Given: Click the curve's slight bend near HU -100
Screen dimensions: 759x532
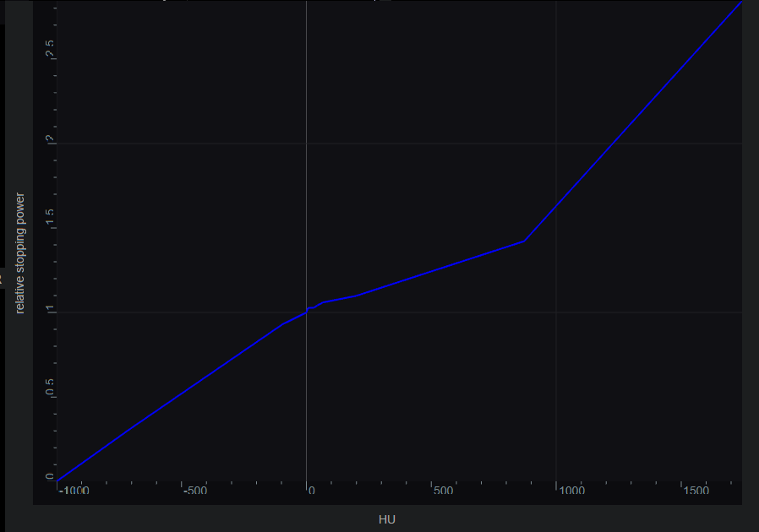Looking at the screenshot, I should (282, 323).
